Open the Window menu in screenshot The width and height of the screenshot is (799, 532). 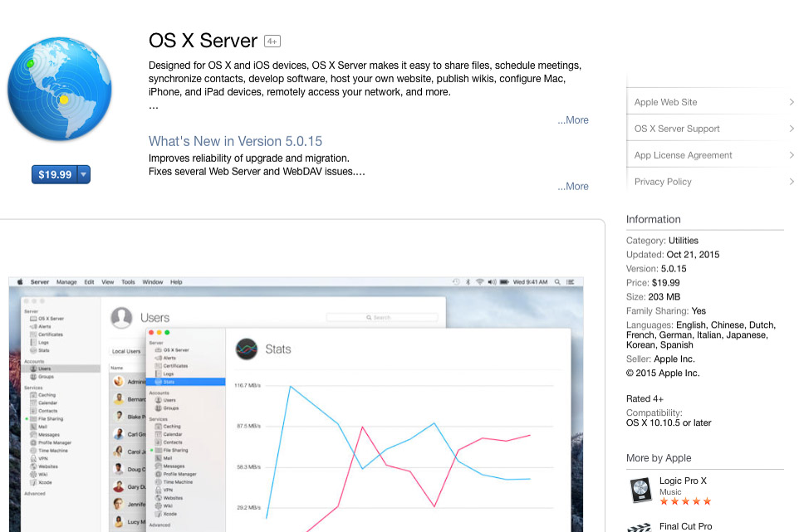click(x=152, y=282)
